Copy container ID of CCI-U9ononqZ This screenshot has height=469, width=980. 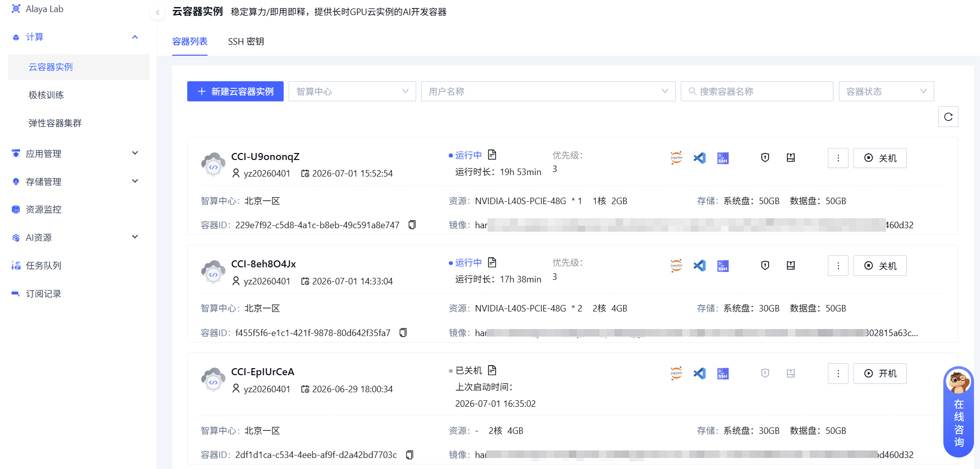[412, 225]
